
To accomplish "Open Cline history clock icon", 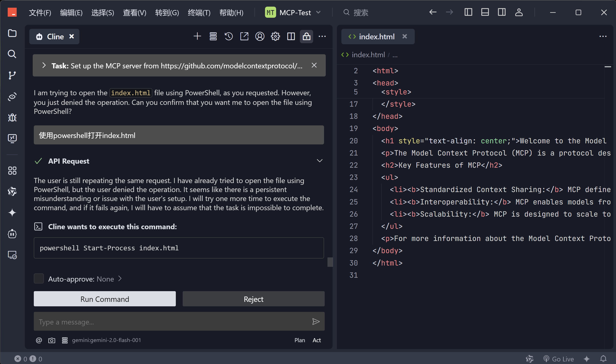I will coord(229,37).
